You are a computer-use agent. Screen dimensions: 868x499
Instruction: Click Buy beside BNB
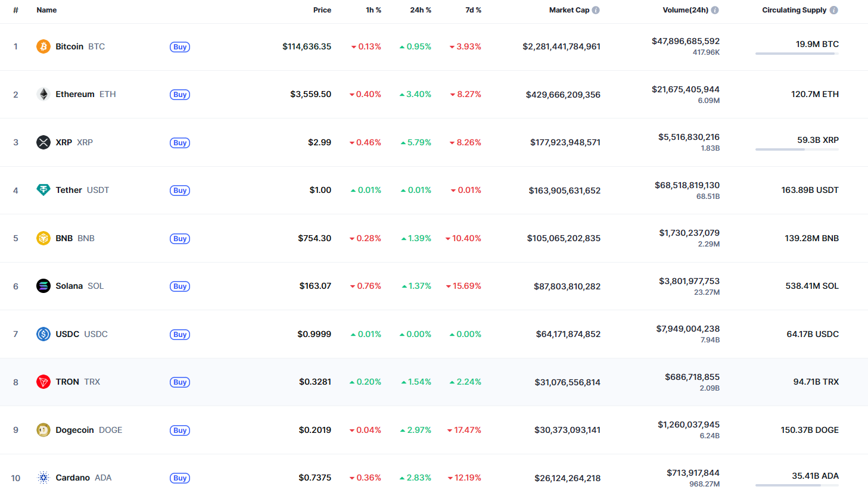tap(180, 239)
